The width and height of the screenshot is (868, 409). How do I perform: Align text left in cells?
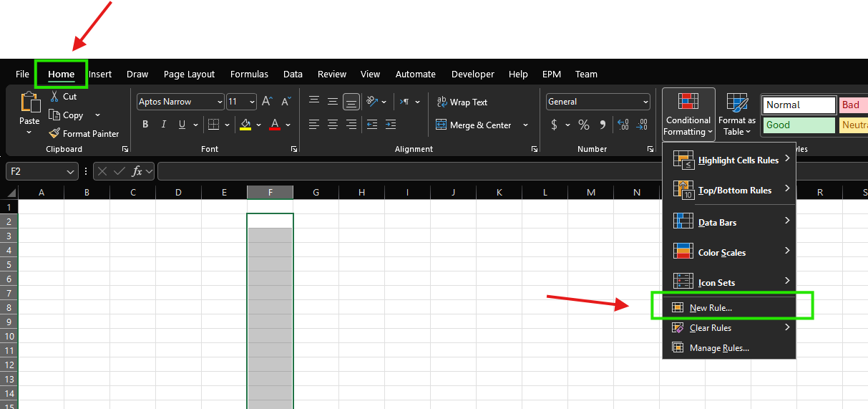pyautogui.click(x=314, y=125)
